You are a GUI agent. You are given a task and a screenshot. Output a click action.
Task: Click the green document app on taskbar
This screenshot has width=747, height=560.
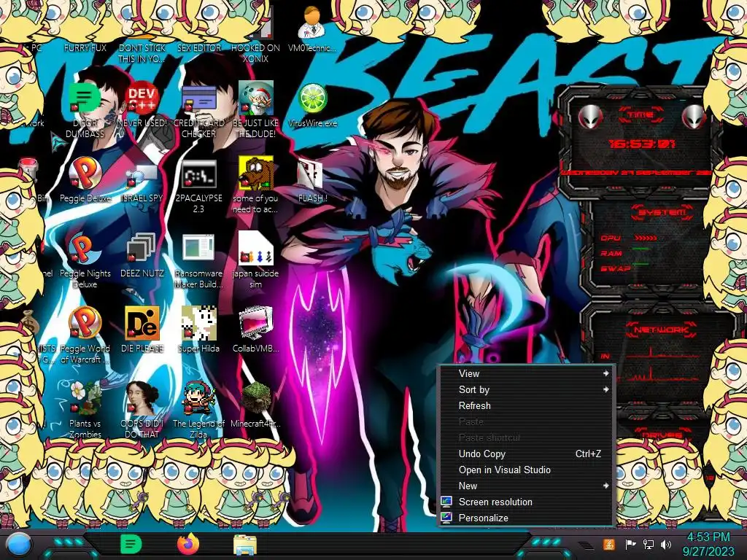[x=131, y=544]
